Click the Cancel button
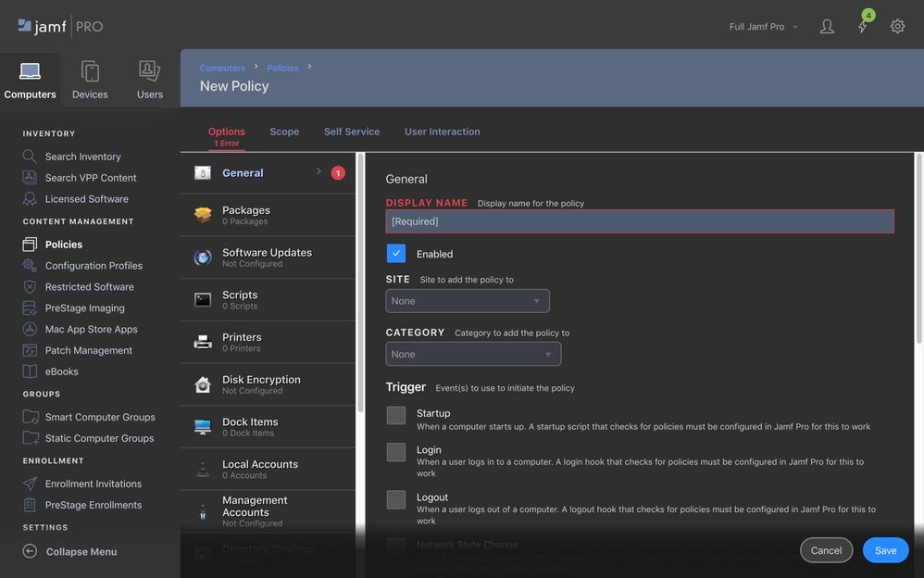 826,549
